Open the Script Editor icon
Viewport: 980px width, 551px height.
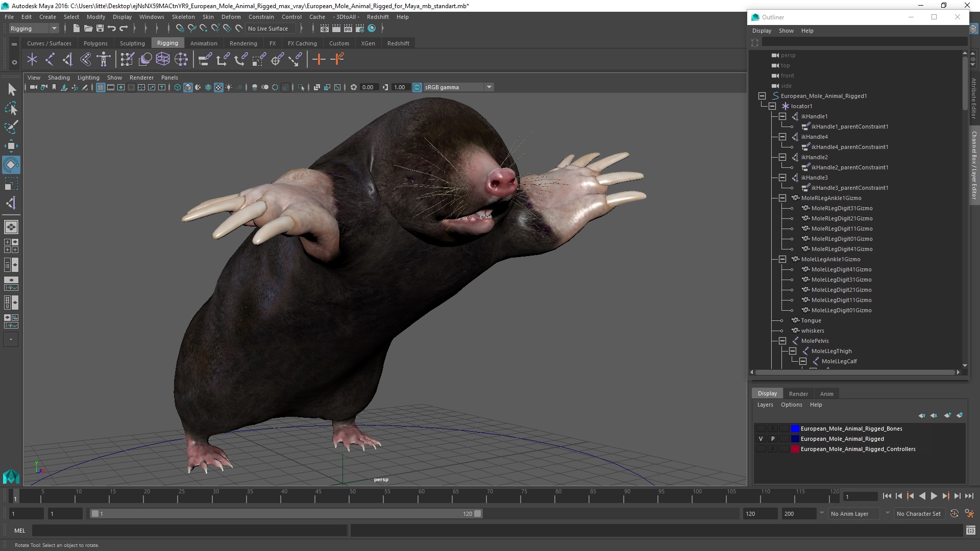point(970,531)
